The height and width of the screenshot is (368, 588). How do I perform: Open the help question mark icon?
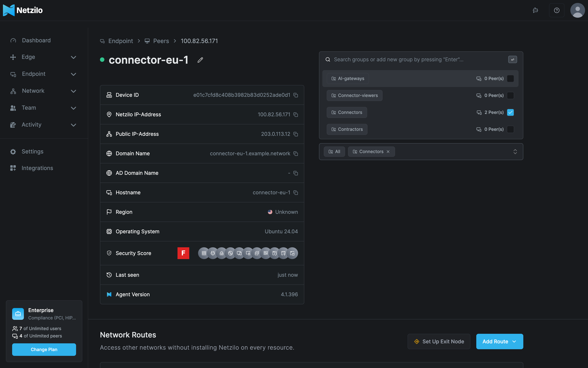(557, 10)
